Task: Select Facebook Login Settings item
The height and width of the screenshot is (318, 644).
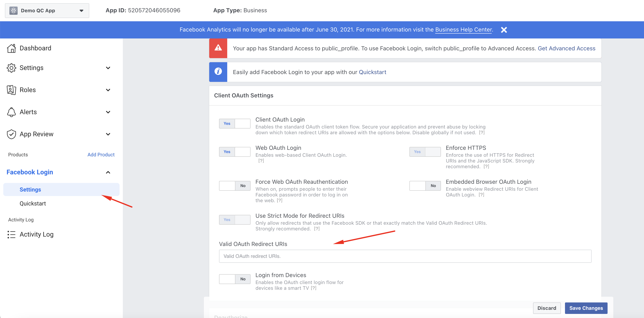Action: click(x=61, y=189)
